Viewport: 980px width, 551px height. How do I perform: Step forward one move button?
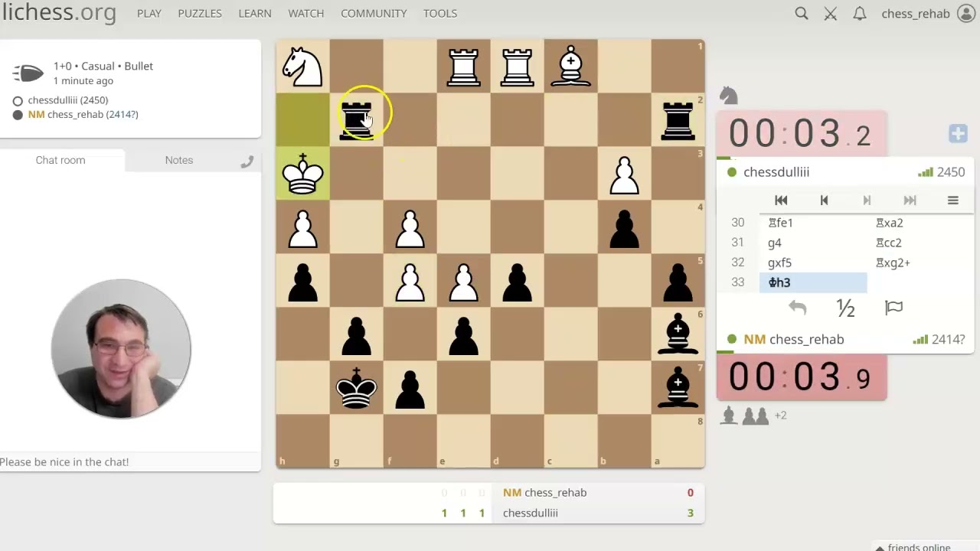tap(867, 201)
